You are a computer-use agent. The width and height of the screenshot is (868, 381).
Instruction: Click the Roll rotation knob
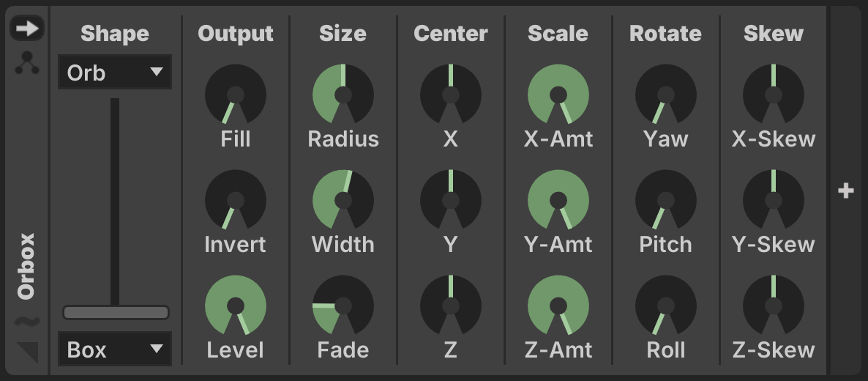665,306
